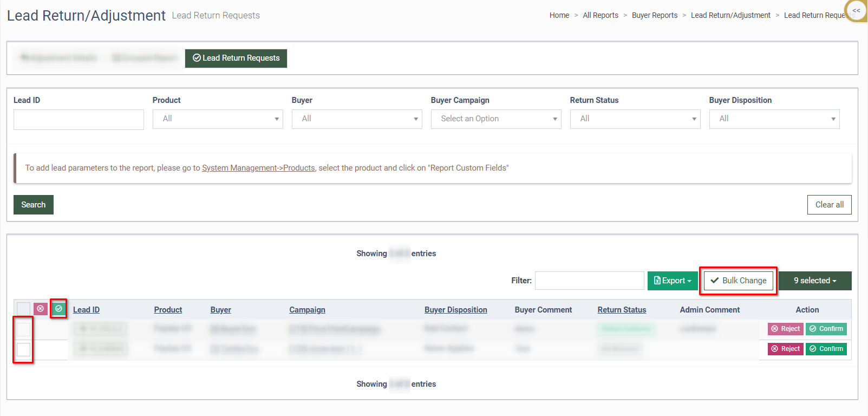Click the Export button with spreadsheet icon
This screenshot has height=416, width=868.
click(x=673, y=281)
